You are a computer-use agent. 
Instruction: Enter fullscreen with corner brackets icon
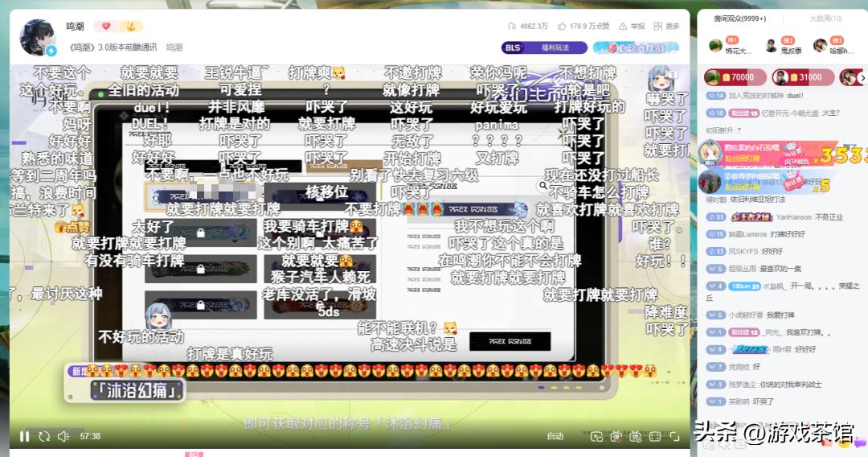coord(674,437)
